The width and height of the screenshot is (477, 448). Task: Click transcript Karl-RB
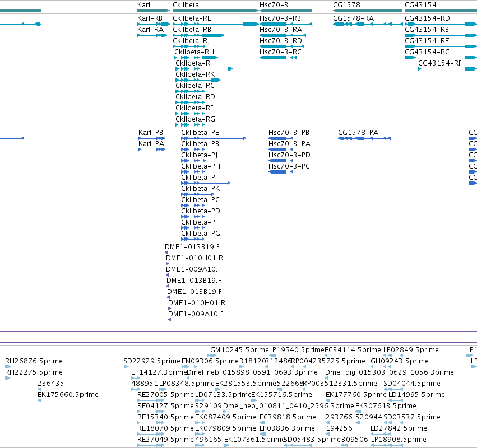[150, 18]
